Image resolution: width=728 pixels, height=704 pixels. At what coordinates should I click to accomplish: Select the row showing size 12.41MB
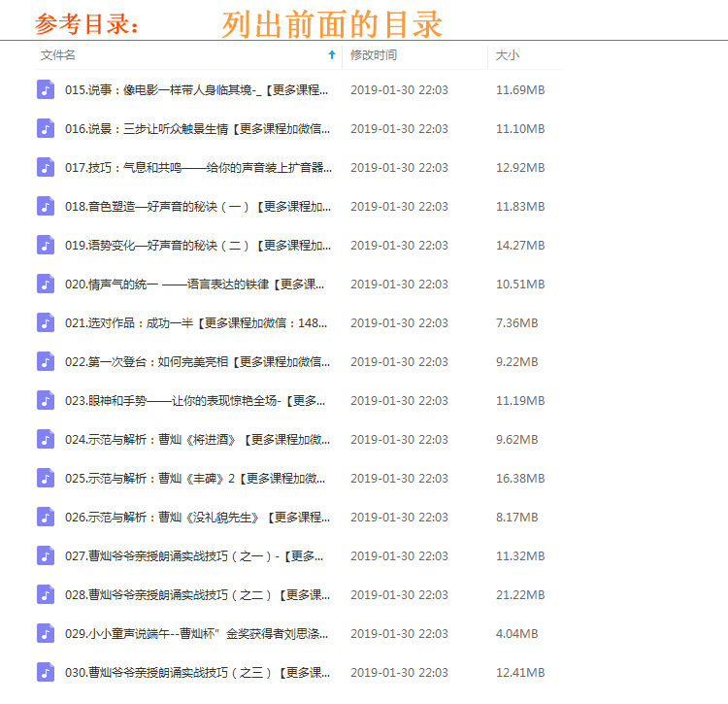[520, 673]
